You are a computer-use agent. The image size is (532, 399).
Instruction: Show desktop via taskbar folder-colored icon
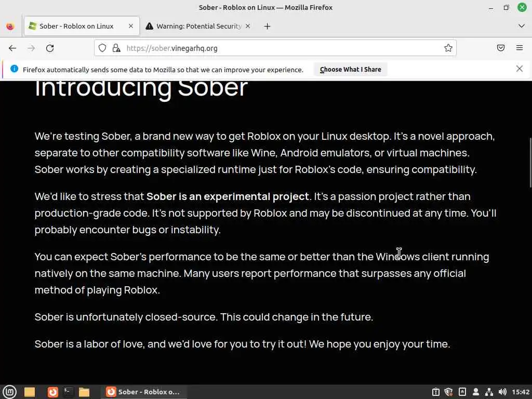pyautogui.click(x=30, y=392)
